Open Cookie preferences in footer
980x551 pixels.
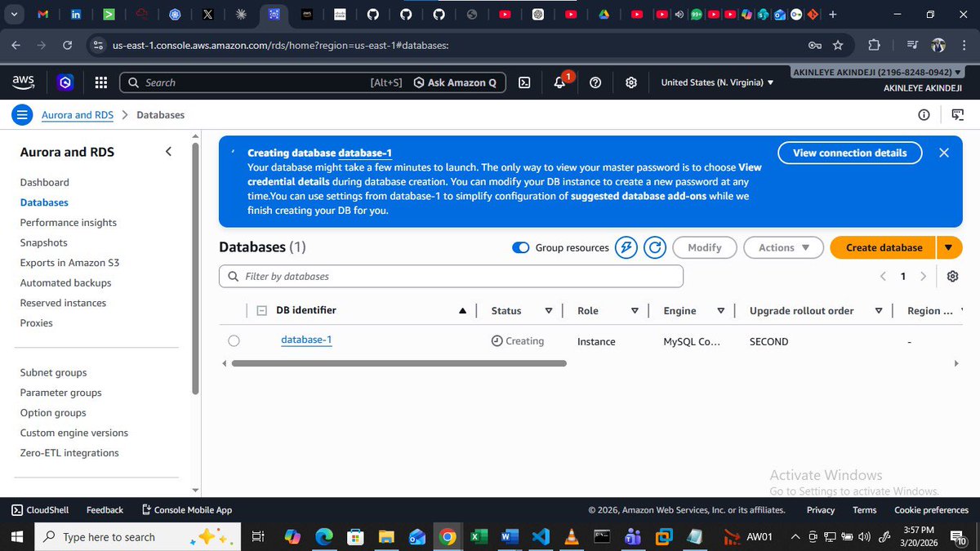tap(931, 509)
